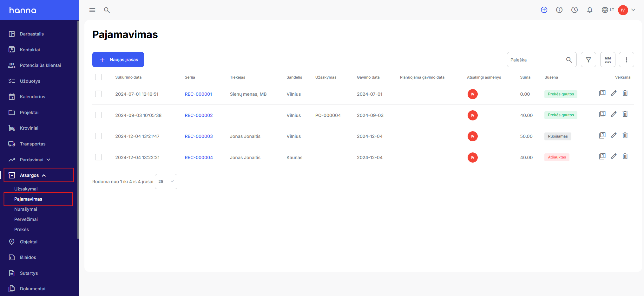
Task: Delete record REC-000002
Action: click(625, 114)
